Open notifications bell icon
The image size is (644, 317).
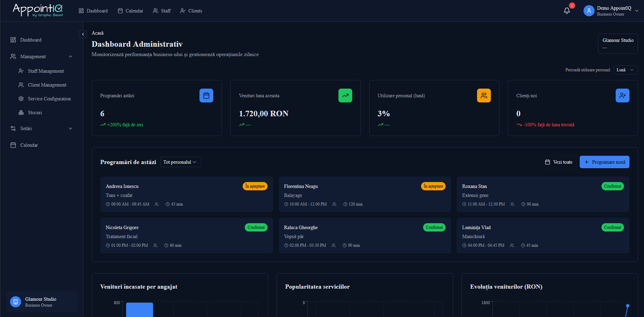[567, 11]
